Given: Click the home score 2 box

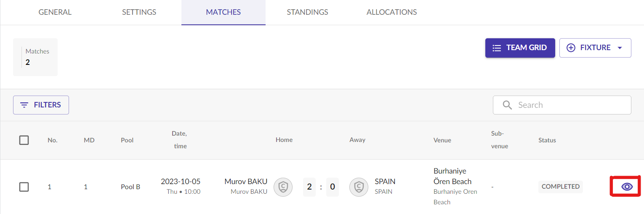Looking at the screenshot, I should [309, 187].
